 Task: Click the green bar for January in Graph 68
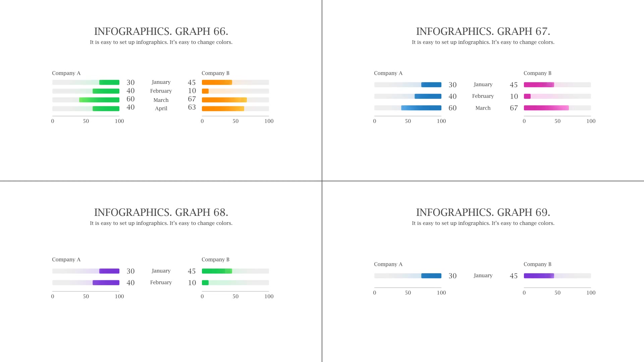click(x=217, y=270)
